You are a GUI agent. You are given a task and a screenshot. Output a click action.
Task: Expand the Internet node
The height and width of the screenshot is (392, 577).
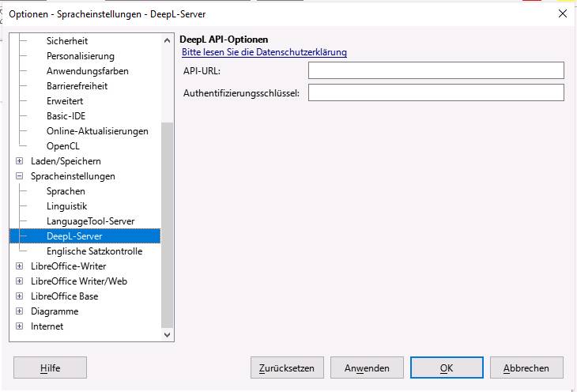tap(20, 326)
